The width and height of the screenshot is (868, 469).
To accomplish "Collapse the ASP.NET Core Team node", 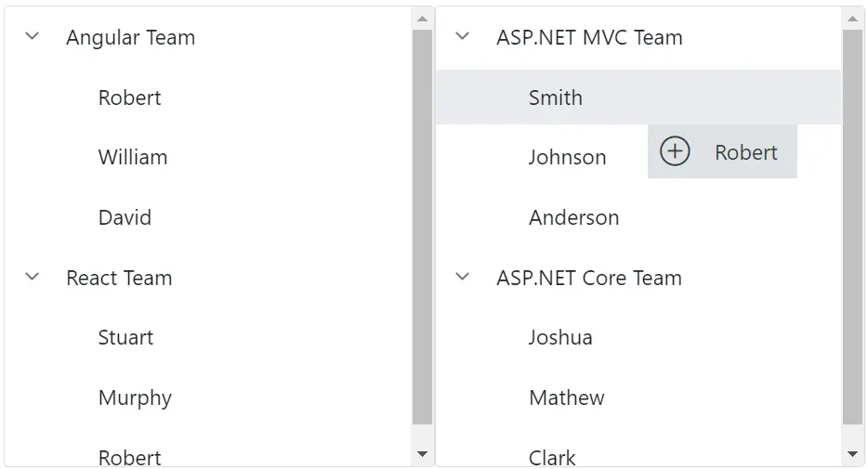I will [x=462, y=277].
